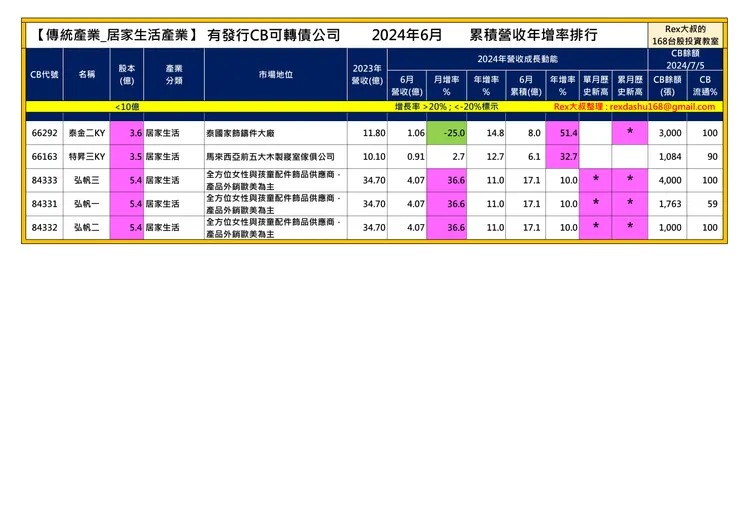
Task: Click the 2024年營收成長動能 group header
Action: [518, 59]
